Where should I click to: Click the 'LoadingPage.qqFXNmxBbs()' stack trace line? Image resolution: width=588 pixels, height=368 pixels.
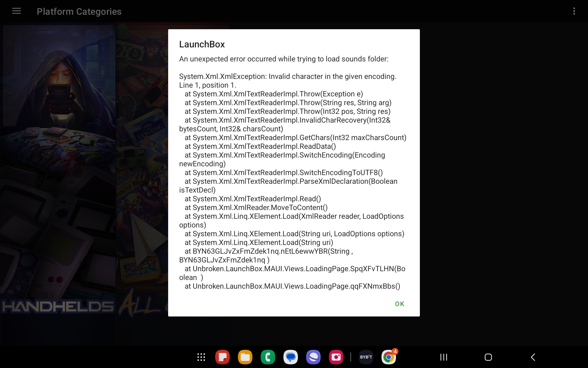point(292,286)
